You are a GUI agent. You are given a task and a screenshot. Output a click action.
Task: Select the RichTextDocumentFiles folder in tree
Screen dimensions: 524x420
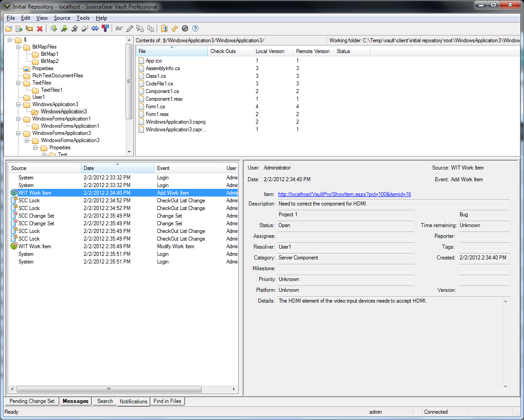(x=58, y=76)
